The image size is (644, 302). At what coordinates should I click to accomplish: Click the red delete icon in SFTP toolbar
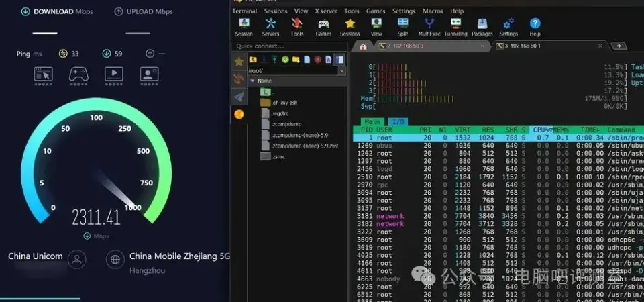[x=317, y=60]
